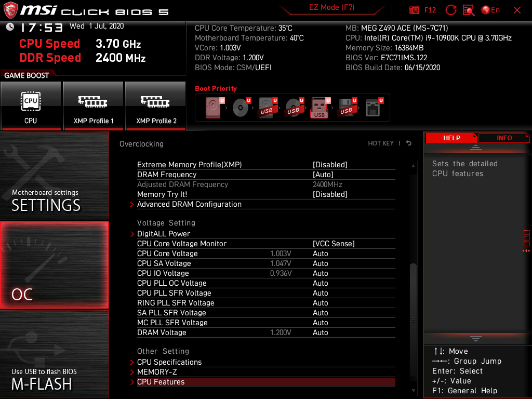The height and width of the screenshot is (399, 532).
Task: Select SA PLL SFR Voltage row
Action: pyautogui.click(x=266, y=312)
